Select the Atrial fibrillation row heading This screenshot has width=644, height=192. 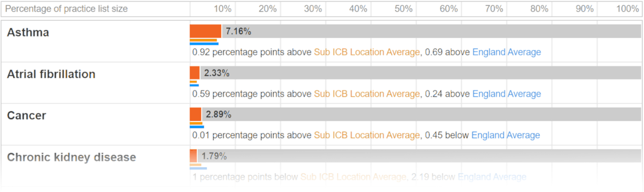(51, 74)
